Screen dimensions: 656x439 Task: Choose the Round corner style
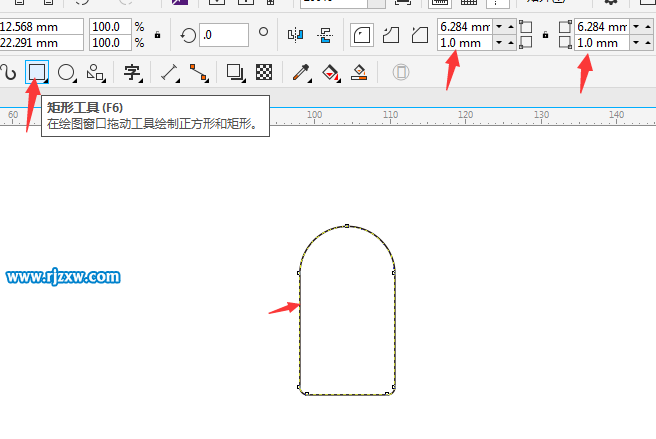click(x=361, y=35)
